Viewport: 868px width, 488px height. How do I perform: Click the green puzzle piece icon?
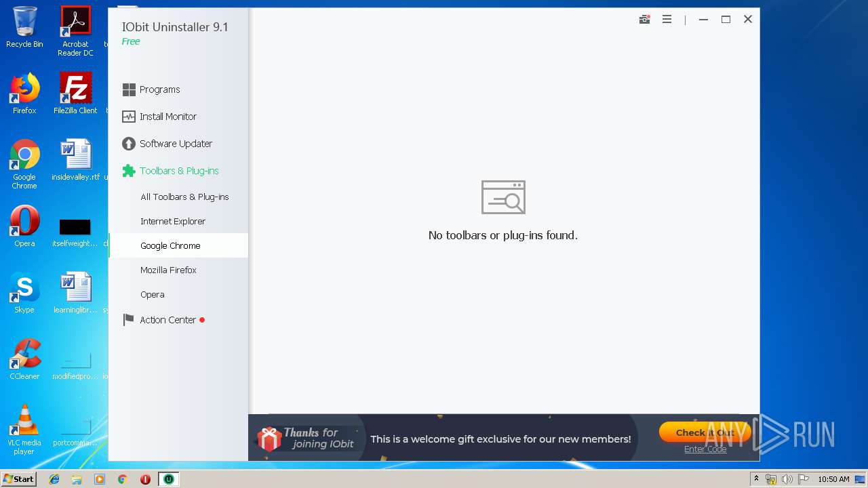pos(129,171)
